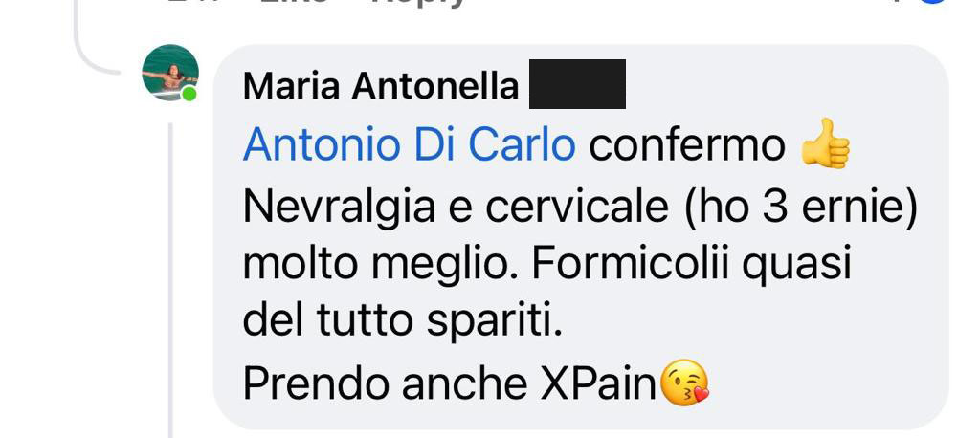Click the thumbs-up emoji after confermo
The image size is (980, 438).
(825, 143)
